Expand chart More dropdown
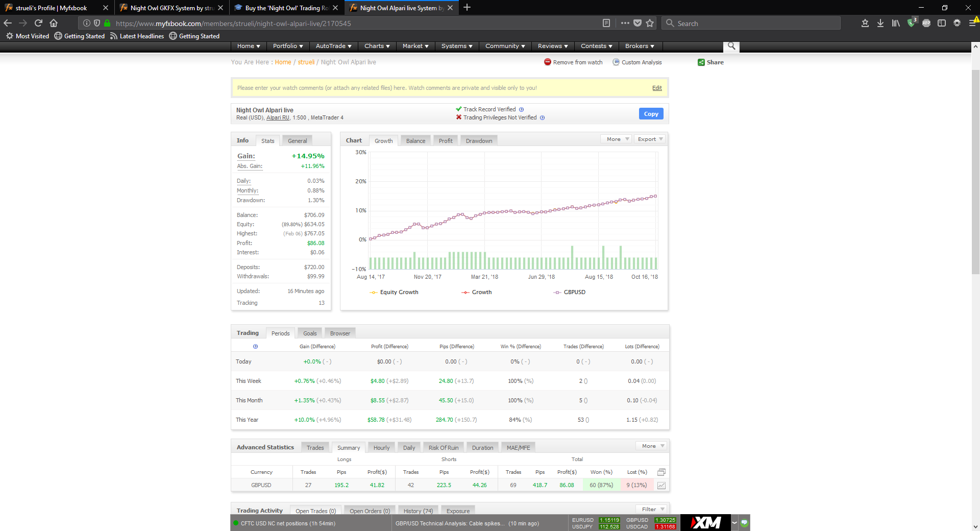The height and width of the screenshot is (531, 980). pos(616,139)
